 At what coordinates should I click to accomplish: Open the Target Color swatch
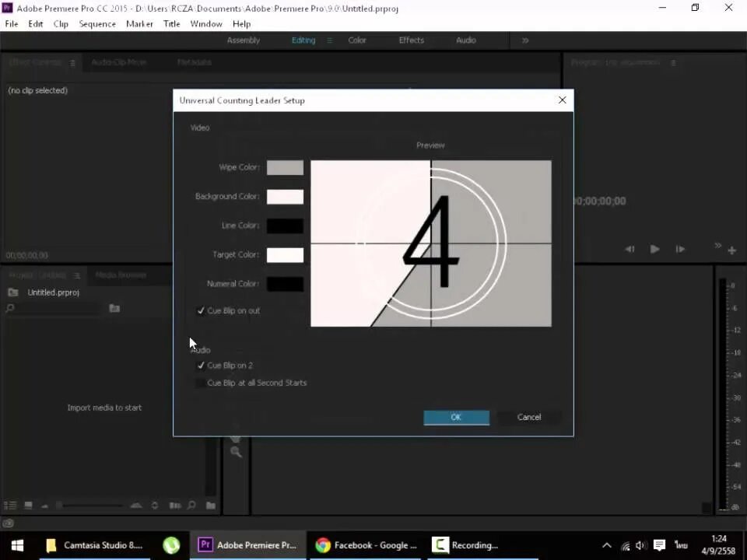click(285, 255)
